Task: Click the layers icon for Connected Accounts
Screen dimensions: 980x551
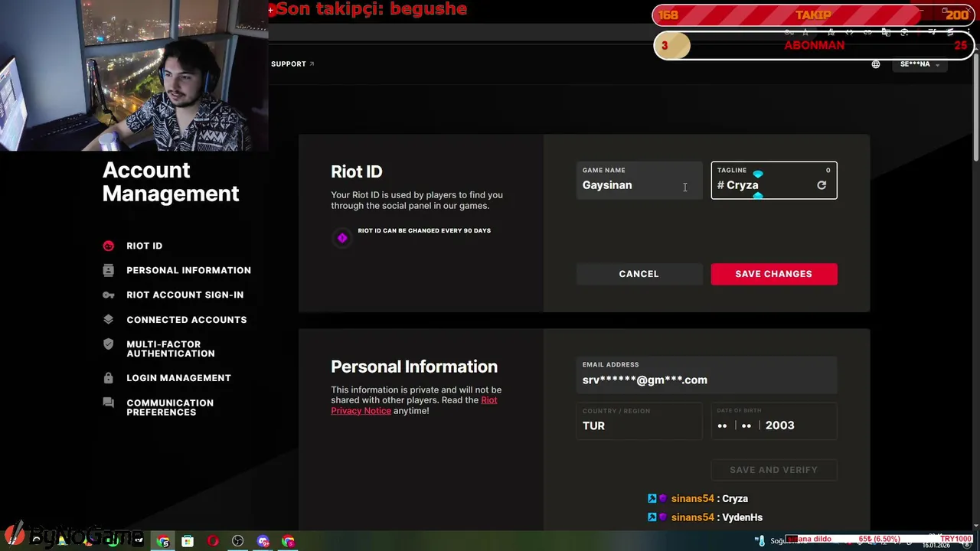Action: click(109, 319)
